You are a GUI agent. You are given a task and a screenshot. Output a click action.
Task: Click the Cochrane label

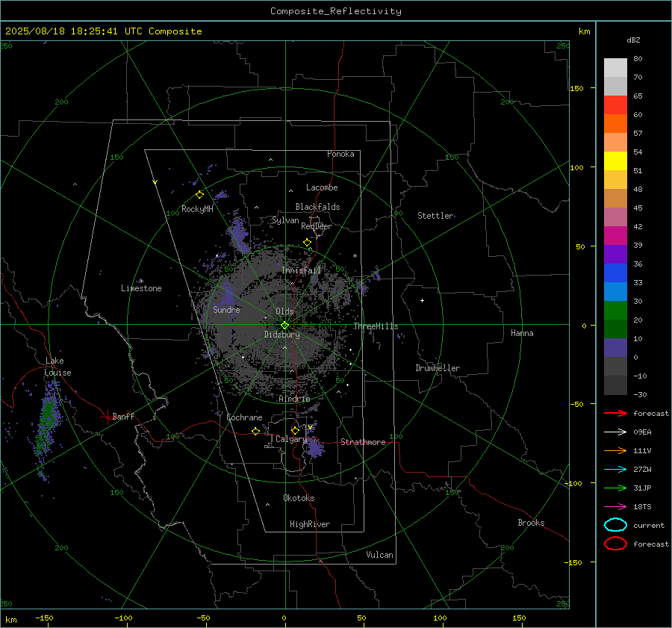tap(244, 417)
